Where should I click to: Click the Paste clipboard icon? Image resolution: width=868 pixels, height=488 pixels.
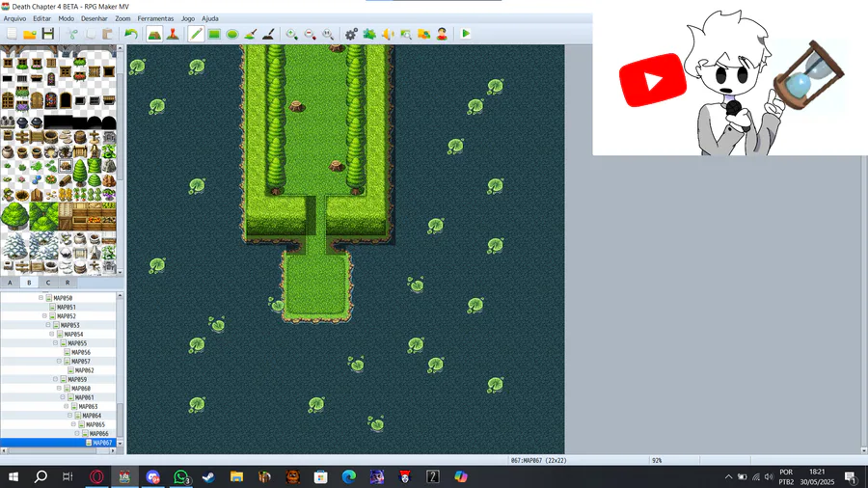pos(107,34)
